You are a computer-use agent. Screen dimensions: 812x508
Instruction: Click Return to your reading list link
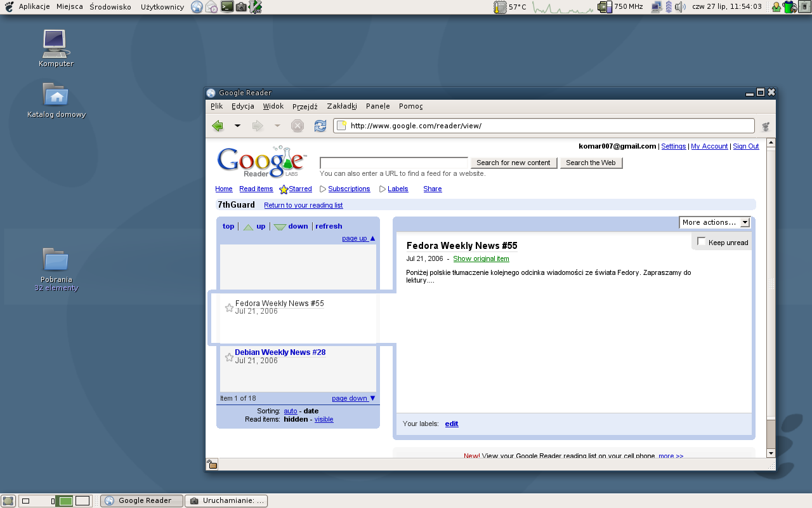303,205
